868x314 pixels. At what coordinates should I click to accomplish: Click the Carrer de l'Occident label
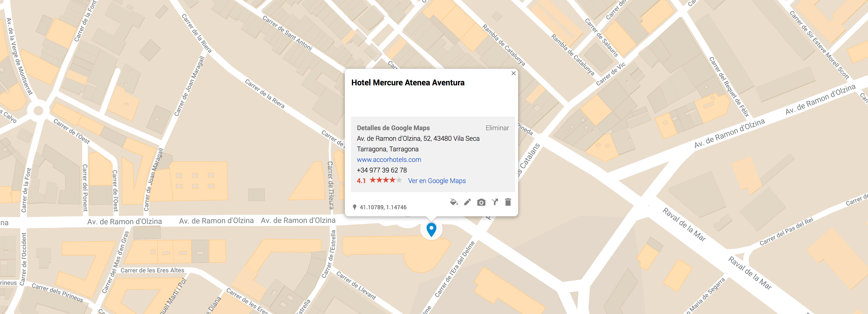click(23, 259)
